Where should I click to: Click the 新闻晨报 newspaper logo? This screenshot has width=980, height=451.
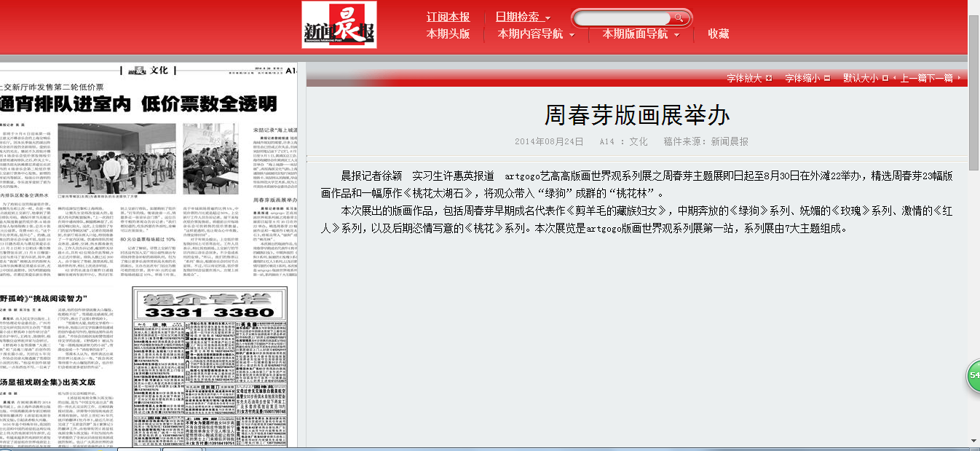click(339, 25)
